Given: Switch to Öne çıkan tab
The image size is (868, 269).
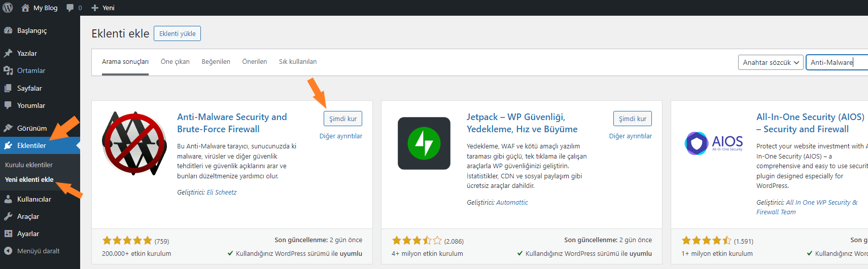Looking at the screenshot, I should [175, 62].
